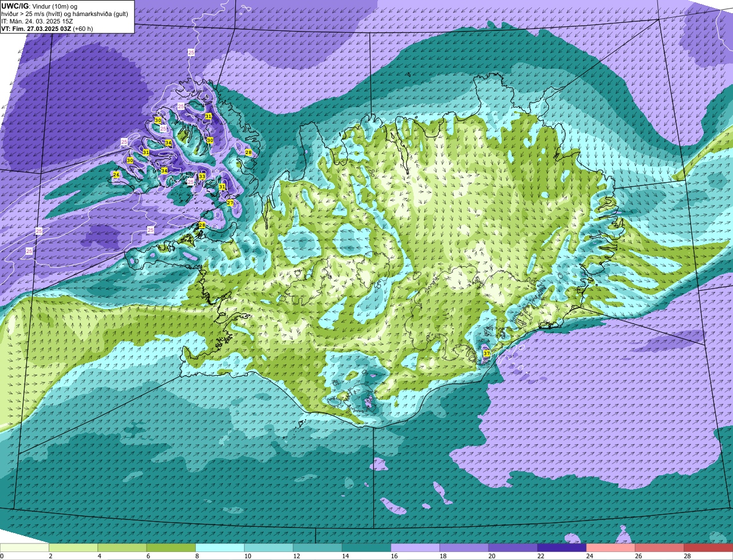This screenshot has height=560, width=733.
Task: Click the legend scale label 24
Action: (589, 556)
